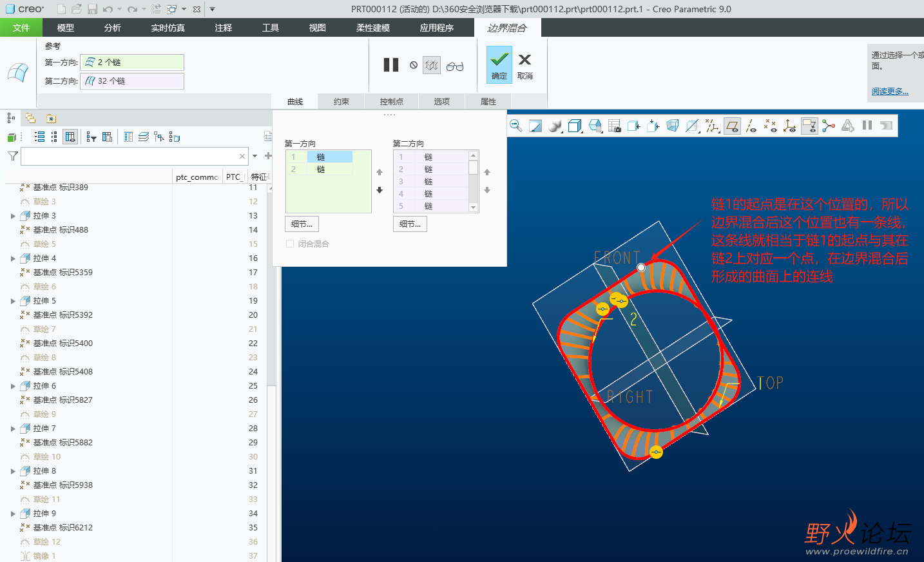This screenshot has width=924, height=562.
Task: Switch to the 控制点 tab
Action: 392,101
